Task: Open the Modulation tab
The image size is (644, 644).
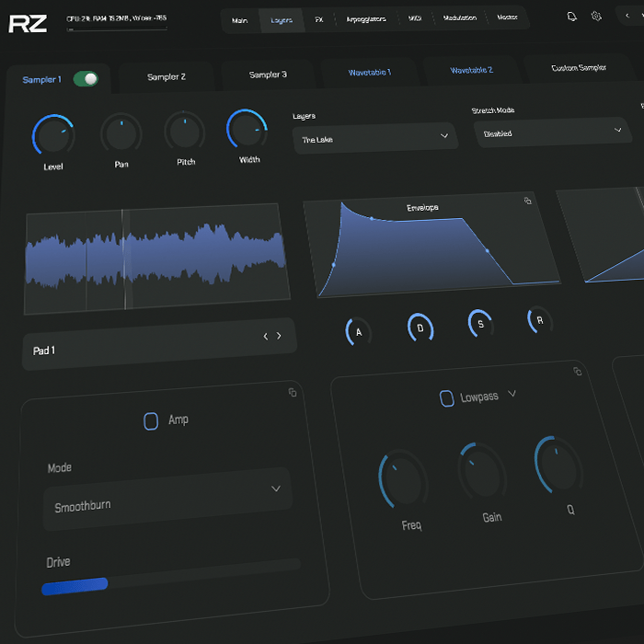Action: pos(460,18)
